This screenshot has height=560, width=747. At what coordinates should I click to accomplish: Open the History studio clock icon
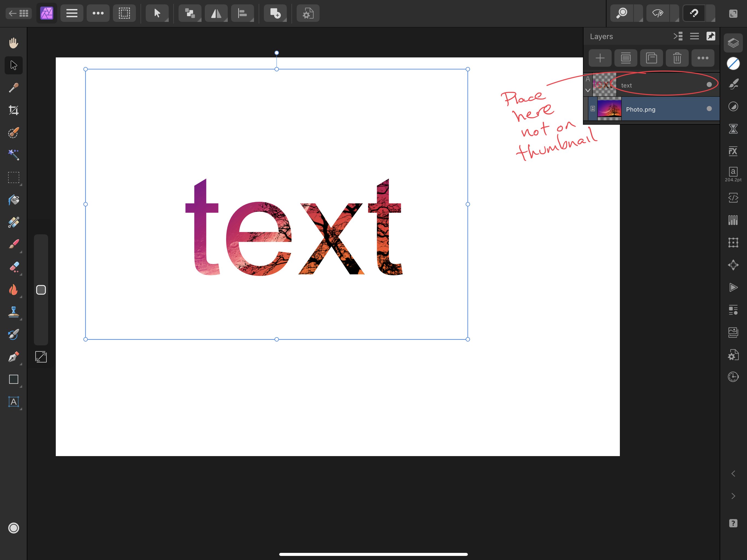[733, 377]
